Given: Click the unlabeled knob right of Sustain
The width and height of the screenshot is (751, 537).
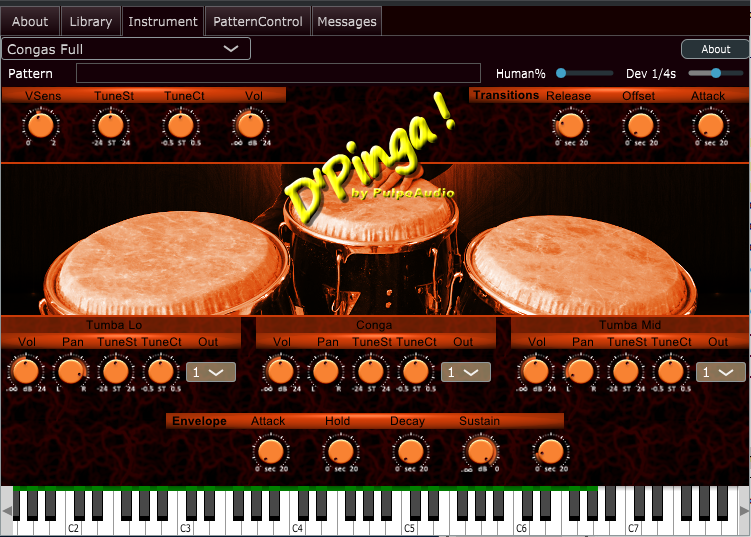Looking at the screenshot, I should 551,451.
